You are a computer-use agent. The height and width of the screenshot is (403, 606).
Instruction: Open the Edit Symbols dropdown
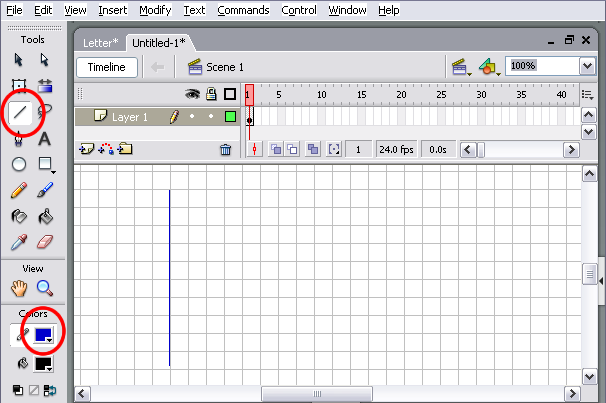pos(489,67)
